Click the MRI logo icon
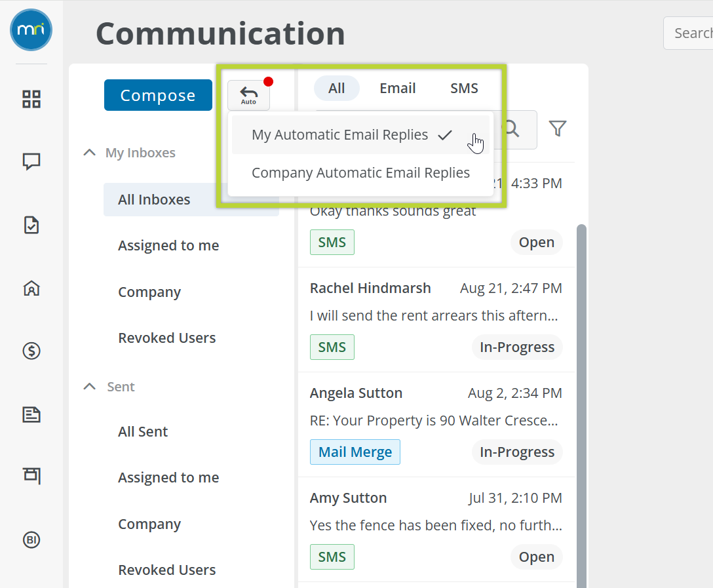Screen dimensions: 713x588 31,30
